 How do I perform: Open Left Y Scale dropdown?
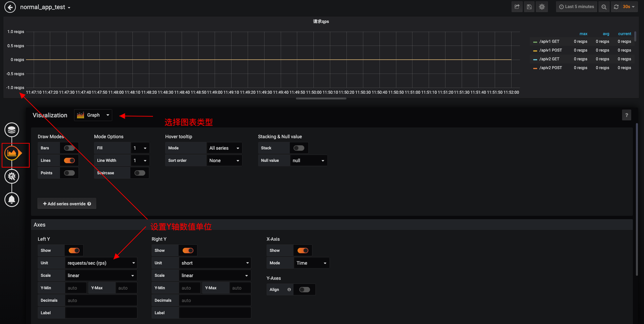tap(101, 275)
